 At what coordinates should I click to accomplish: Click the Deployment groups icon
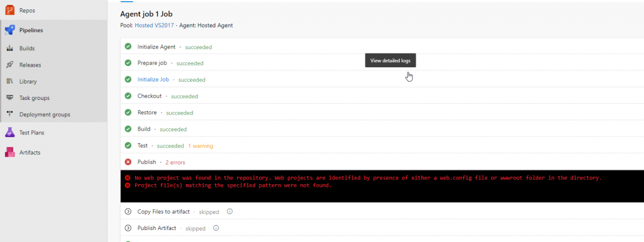10,114
